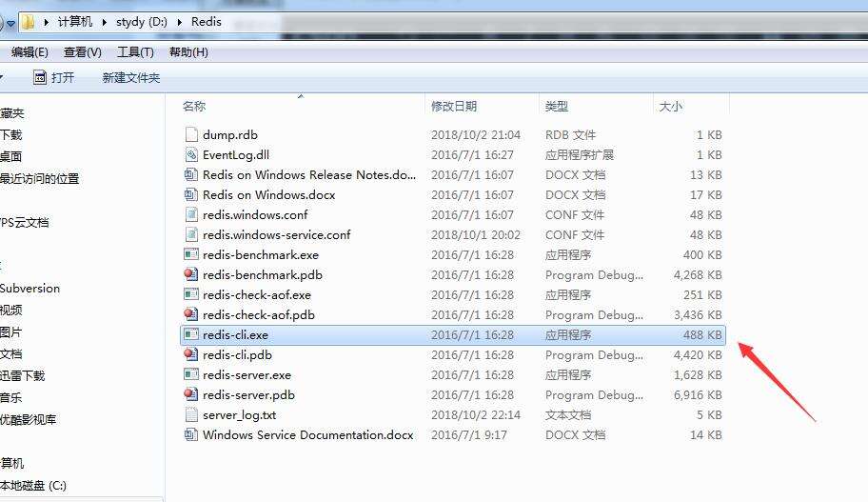The image size is (868, 502).
Task: Select the file name server_log.txt
Action: tap(239, 415)
